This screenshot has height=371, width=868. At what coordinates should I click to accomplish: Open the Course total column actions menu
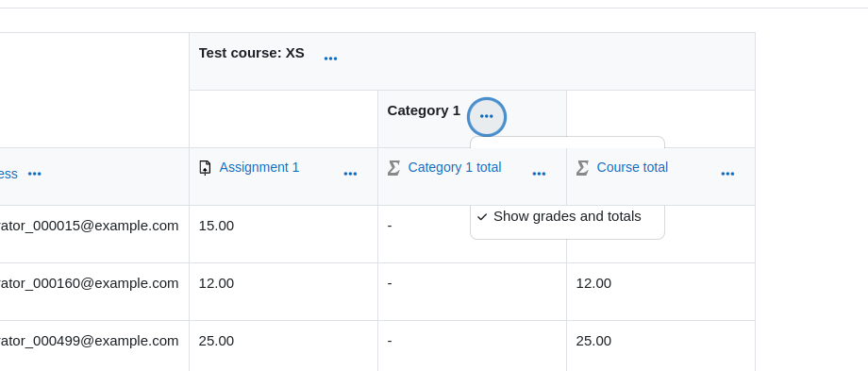click(x=727, y=174)
